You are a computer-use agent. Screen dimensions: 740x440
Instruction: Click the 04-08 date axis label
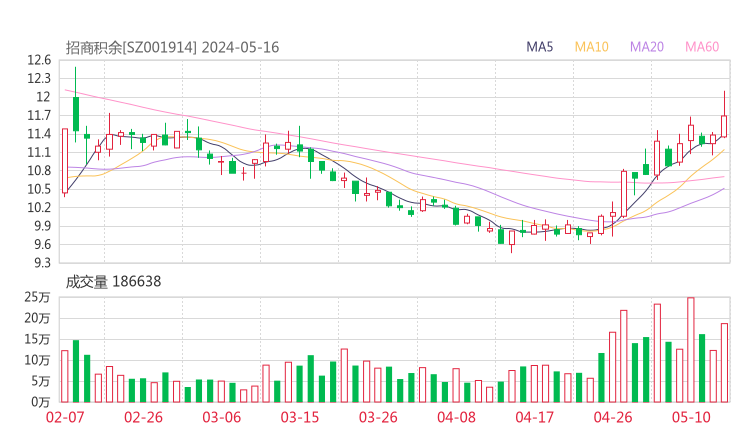click(456, 417)
